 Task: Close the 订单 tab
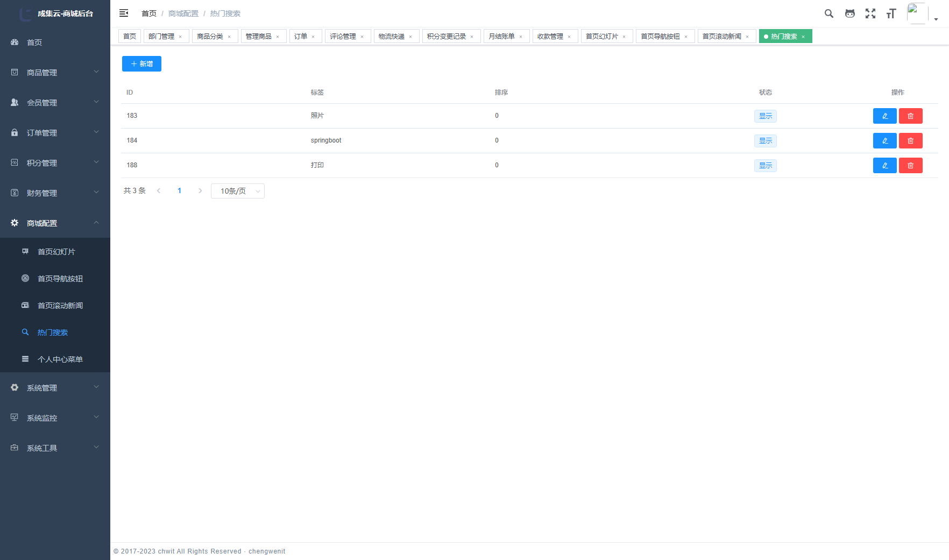(x=313, y=37)
